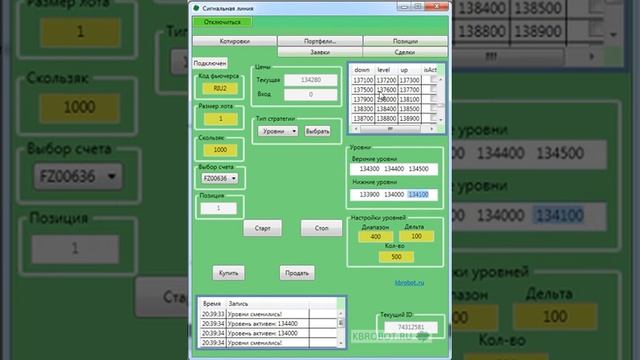This screenshot has width=640, height=360.
Task: Select log entry Уровень активен: 134400
Action: pyautogui.click(x=269, y=324)
